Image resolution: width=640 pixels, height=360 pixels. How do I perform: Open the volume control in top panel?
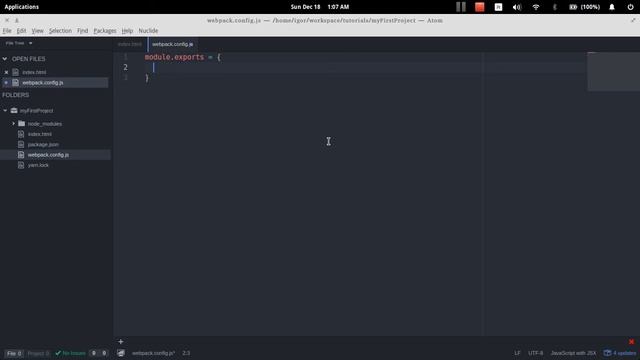click(517, 7)
